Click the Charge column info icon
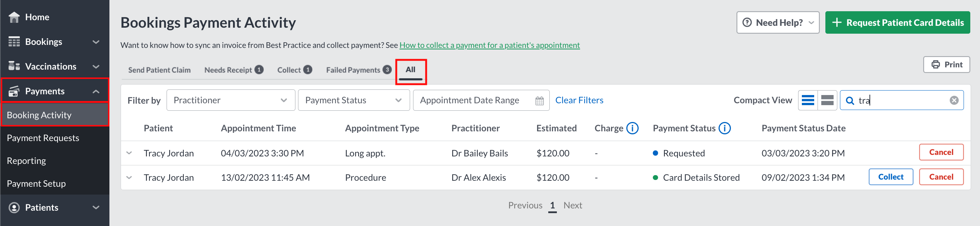 click(x=632, y=128)
